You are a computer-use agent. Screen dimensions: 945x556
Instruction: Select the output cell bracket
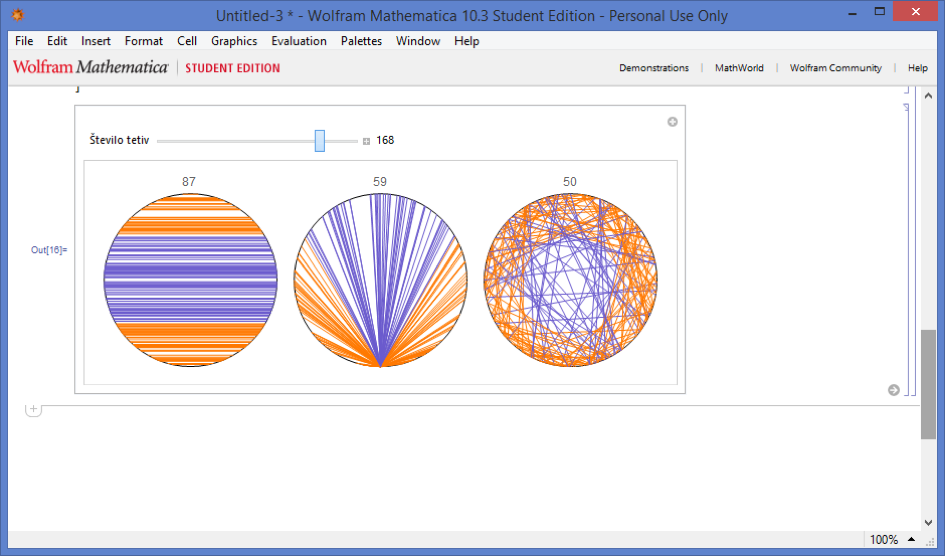(906, 250)
